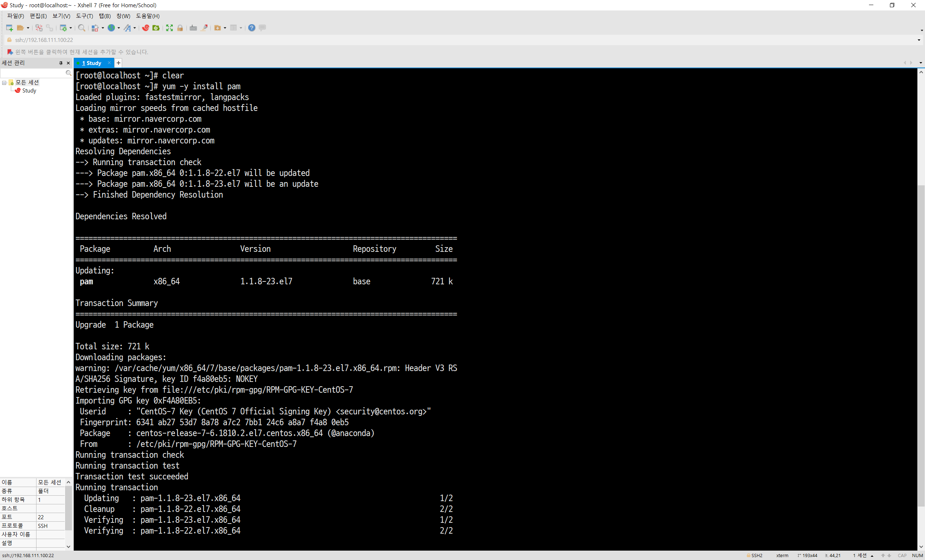The height and width of the screenshot is (560, 925).
Task: Open the virtual keyboard icon
Action: pos(193,28)
